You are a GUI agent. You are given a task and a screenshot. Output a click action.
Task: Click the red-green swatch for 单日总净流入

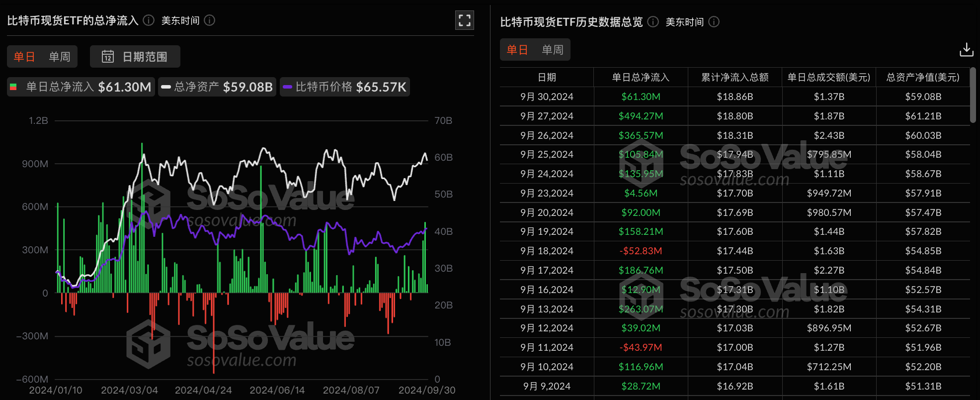(13, 87)
